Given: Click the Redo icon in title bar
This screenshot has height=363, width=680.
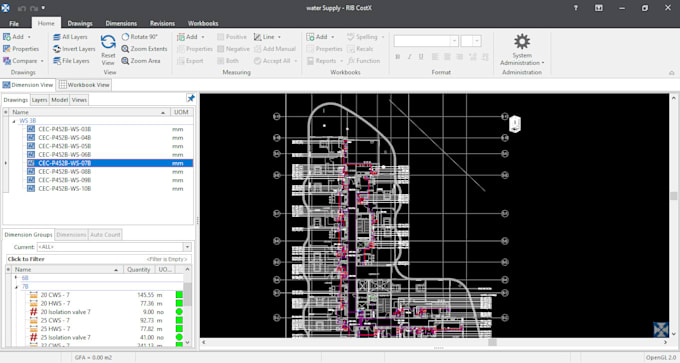Looking at the screenshot, I should (34, 8).
